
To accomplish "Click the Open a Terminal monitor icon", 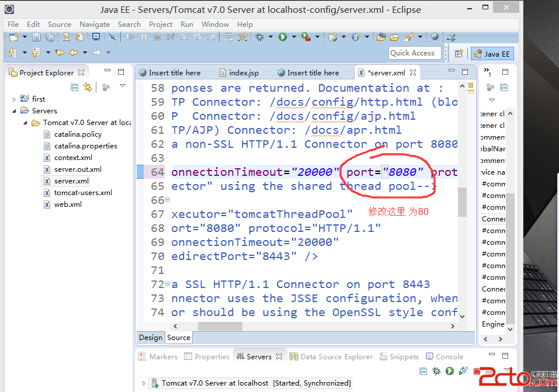I will 96,37.
